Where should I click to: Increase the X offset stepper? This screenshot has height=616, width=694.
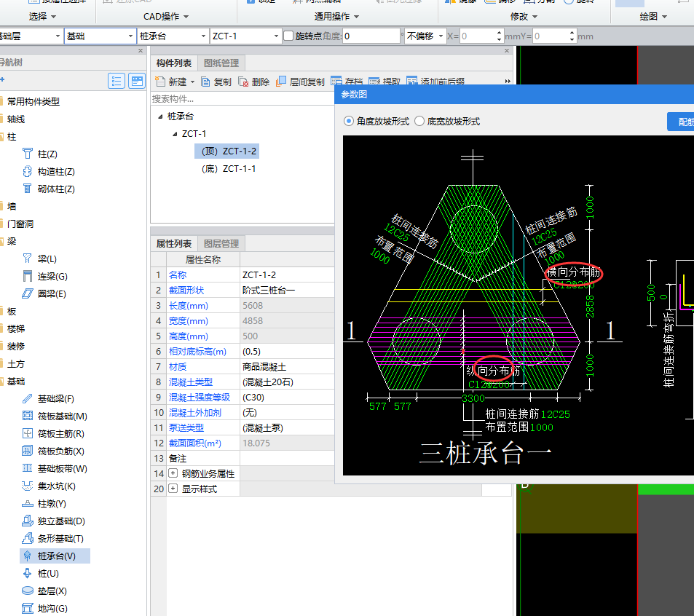click(499, 33)
